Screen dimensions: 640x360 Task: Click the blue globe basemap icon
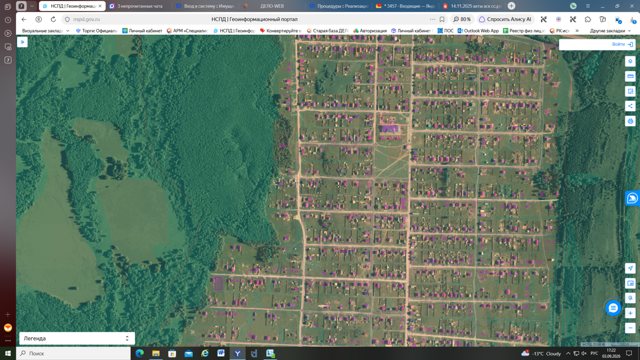[630, 121]
